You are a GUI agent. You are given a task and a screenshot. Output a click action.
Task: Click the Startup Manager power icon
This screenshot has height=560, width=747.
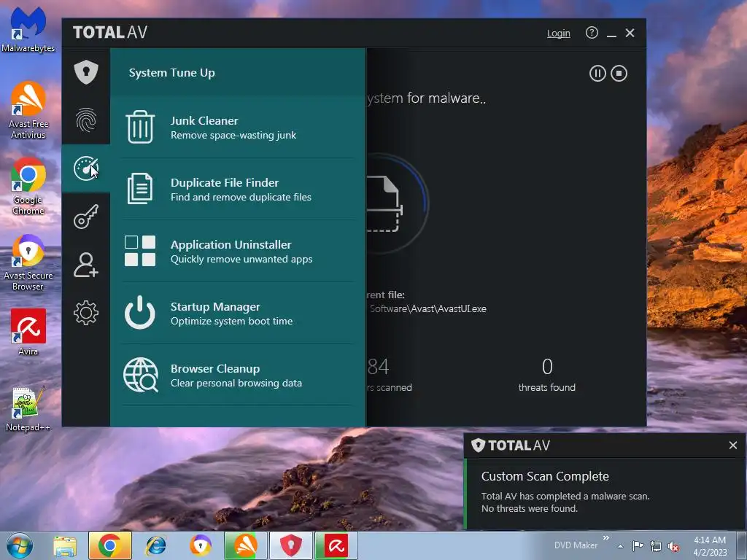(140, 312)
